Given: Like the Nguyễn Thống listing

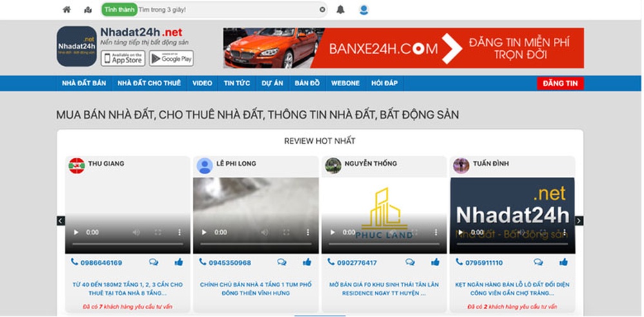Looking at the screenshot, I should (x=435, y=262).
